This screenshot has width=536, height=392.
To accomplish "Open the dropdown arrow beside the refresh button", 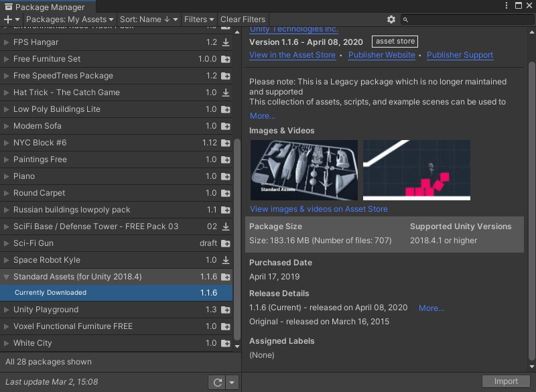I will point(231,381).
